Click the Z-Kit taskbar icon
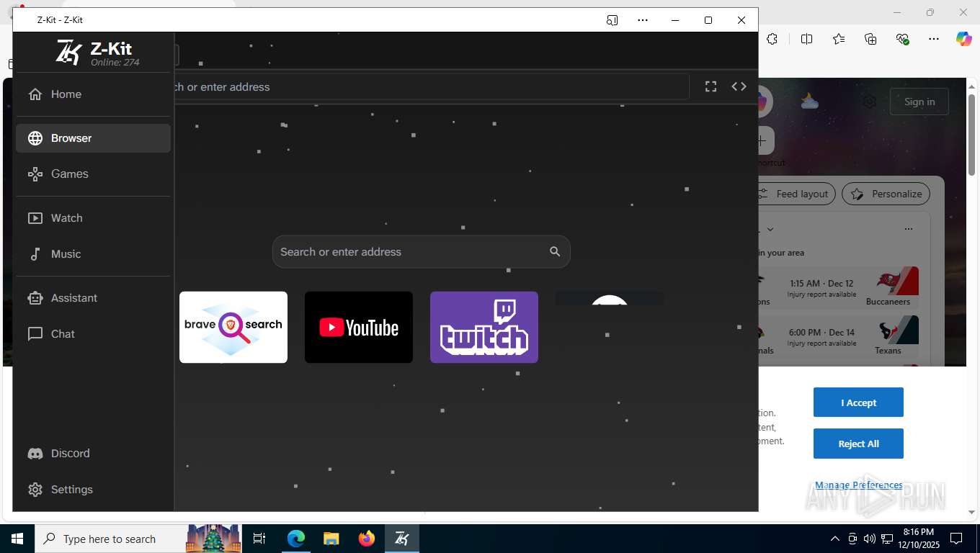The image size is (980, 553). coord(402,539)
